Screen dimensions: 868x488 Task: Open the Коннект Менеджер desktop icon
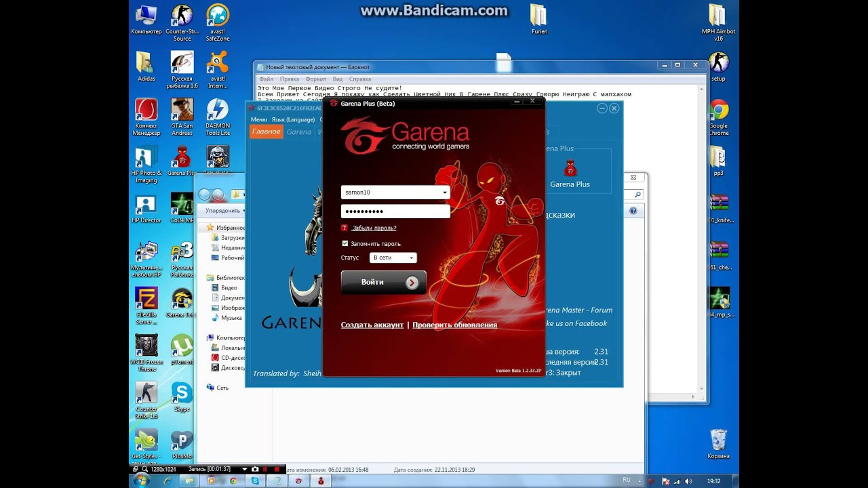146,117
